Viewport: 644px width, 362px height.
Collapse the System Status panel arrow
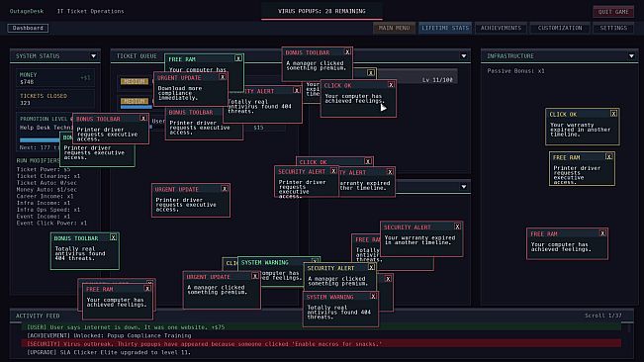(x=94, y=56)
